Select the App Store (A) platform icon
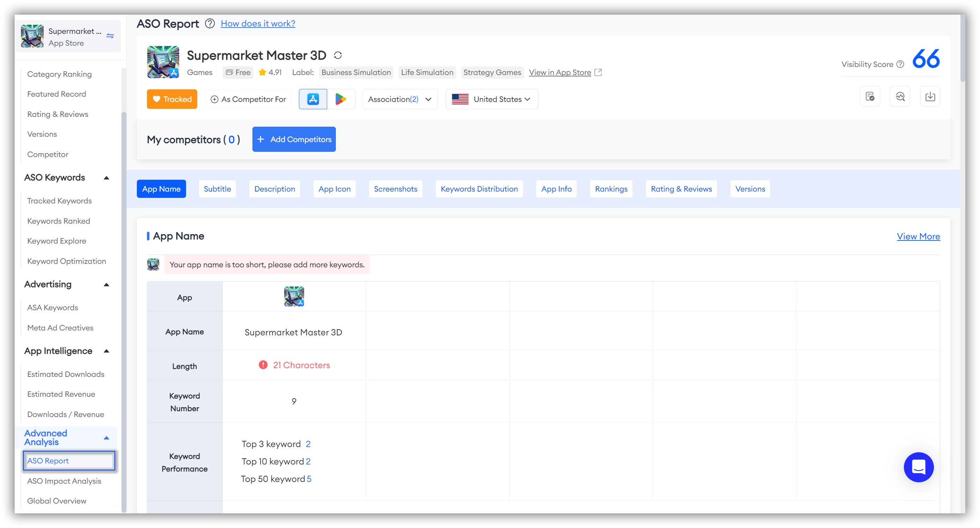The width and height of the screenshot is (980, 528). point(314,99)
